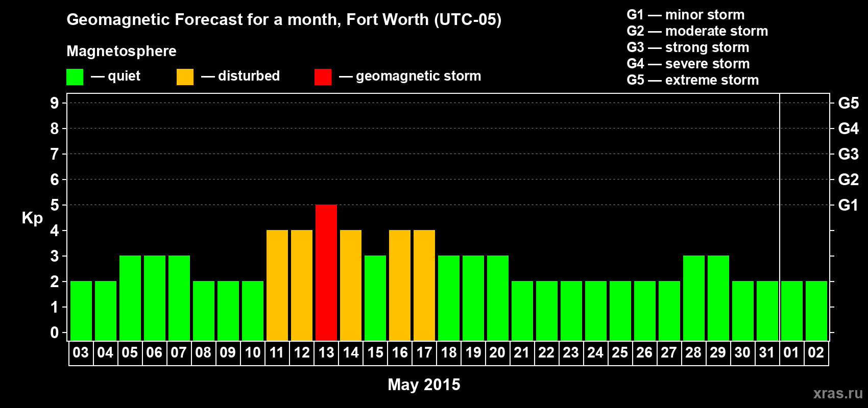Click the 'G1 — minor storm' legend text
Image resolution: width=868 pixels, height=408 pixels.
click(x=686, y=15)
